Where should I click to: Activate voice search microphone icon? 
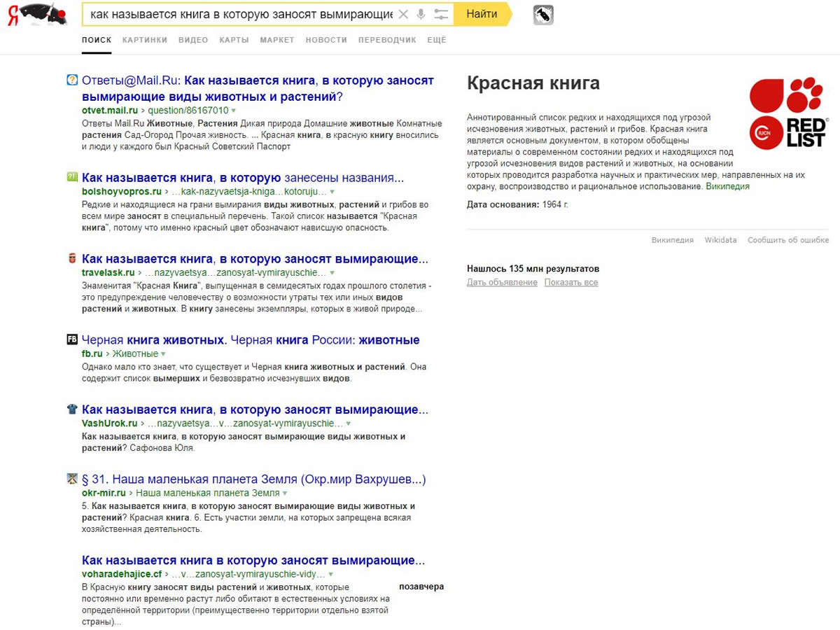421,14
